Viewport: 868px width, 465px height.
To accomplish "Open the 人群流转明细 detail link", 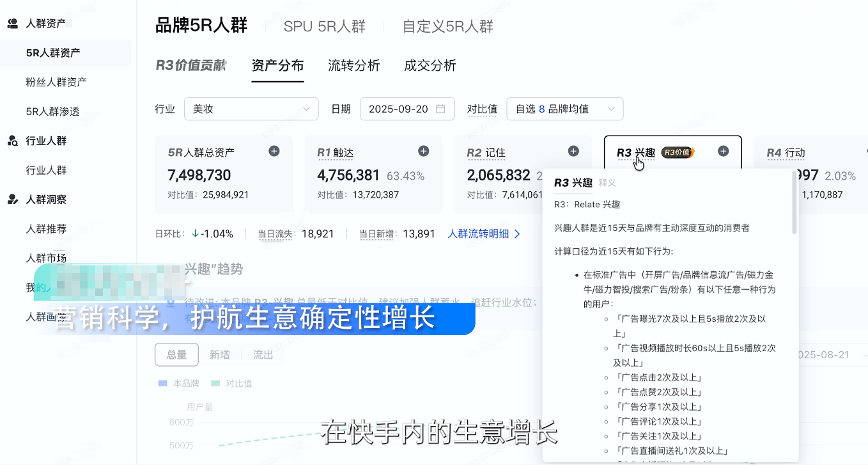I will click(x=480, y=233).
